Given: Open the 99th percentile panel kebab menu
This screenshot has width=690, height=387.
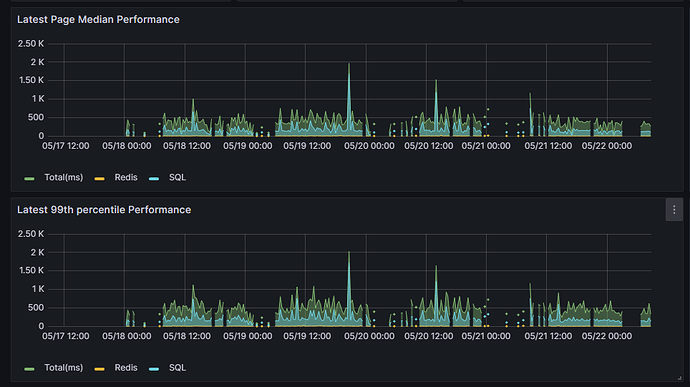Looking at the screenshot, I should pos(674,210).
